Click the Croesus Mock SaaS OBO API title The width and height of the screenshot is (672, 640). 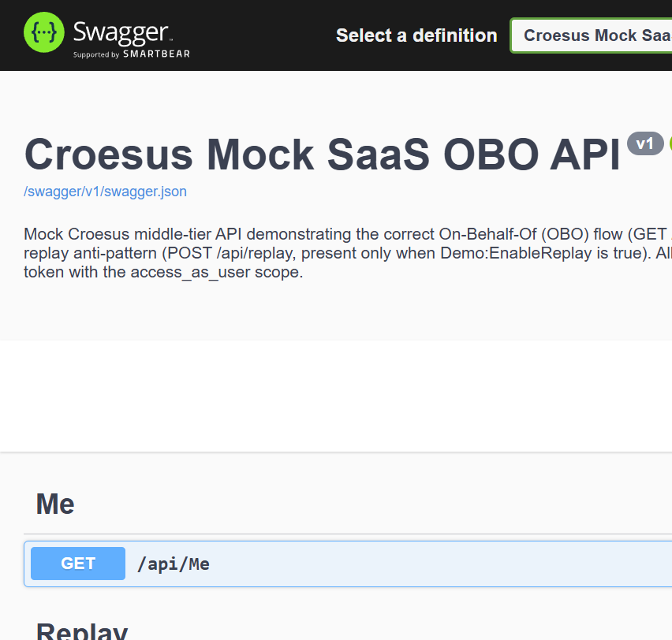point(323,154)
